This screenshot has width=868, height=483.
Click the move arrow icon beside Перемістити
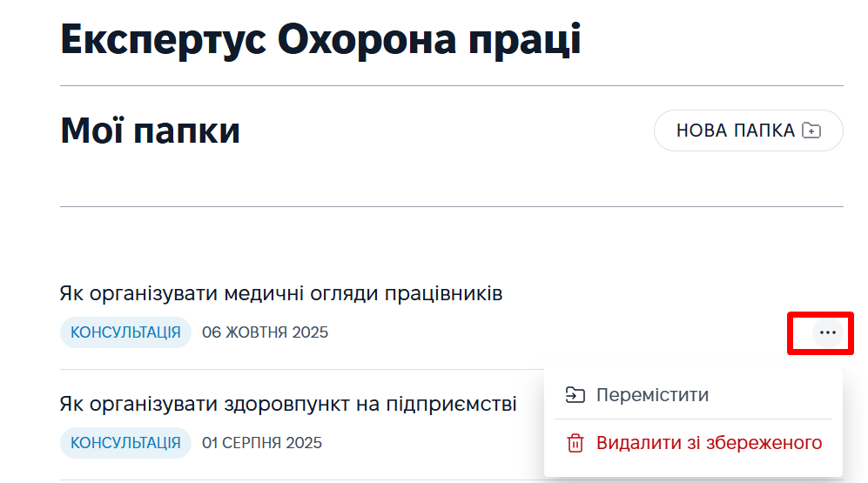(575, 395)
